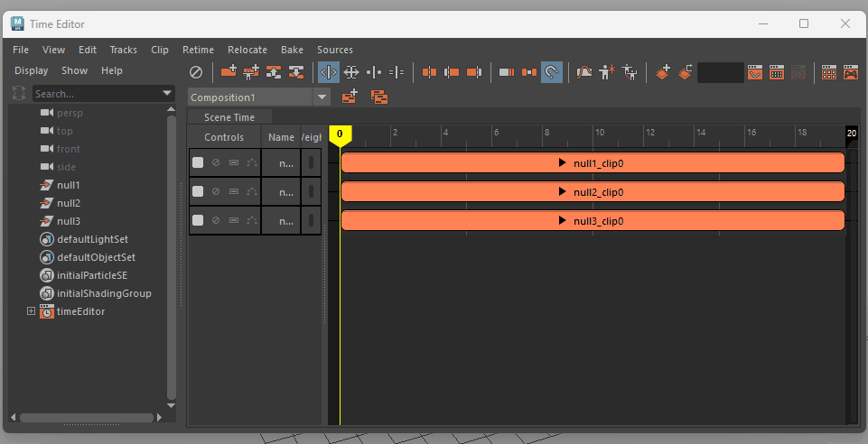Solo the second track (null2_clip0 row)
Screen dimensions: 868x444
pos(234,191)
